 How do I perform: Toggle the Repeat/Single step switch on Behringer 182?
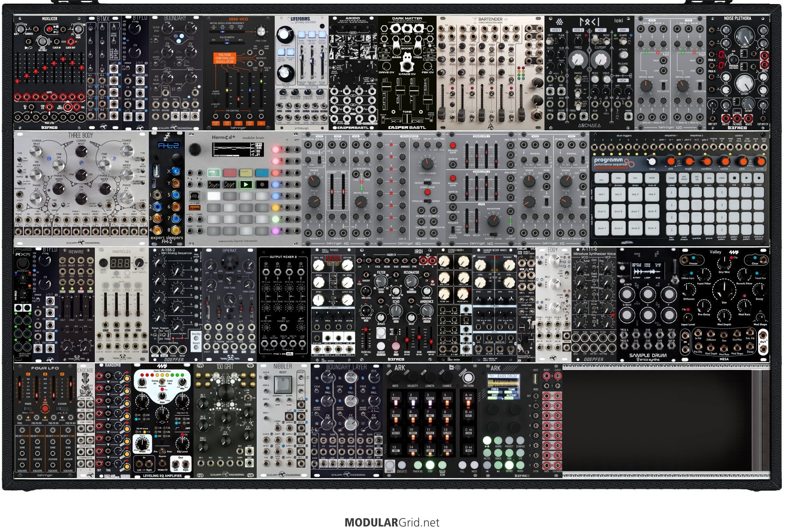[x=427, y=183]
